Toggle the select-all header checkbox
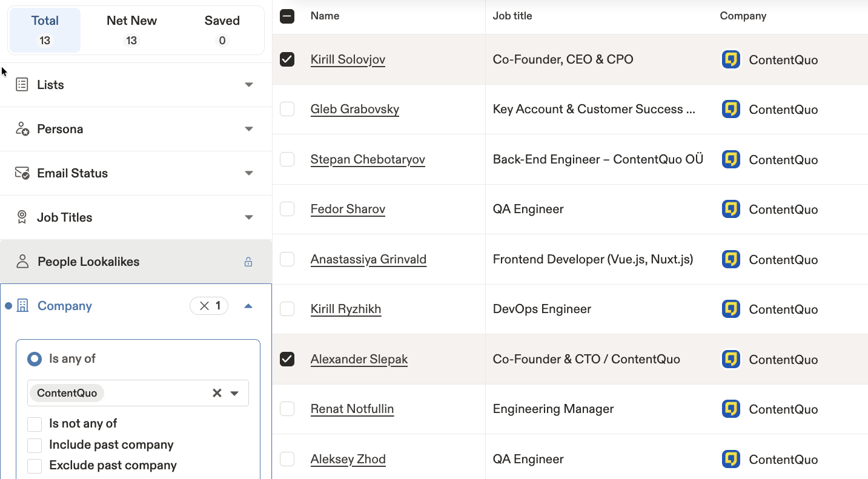The image size is (868, 479). coord(287,16)
